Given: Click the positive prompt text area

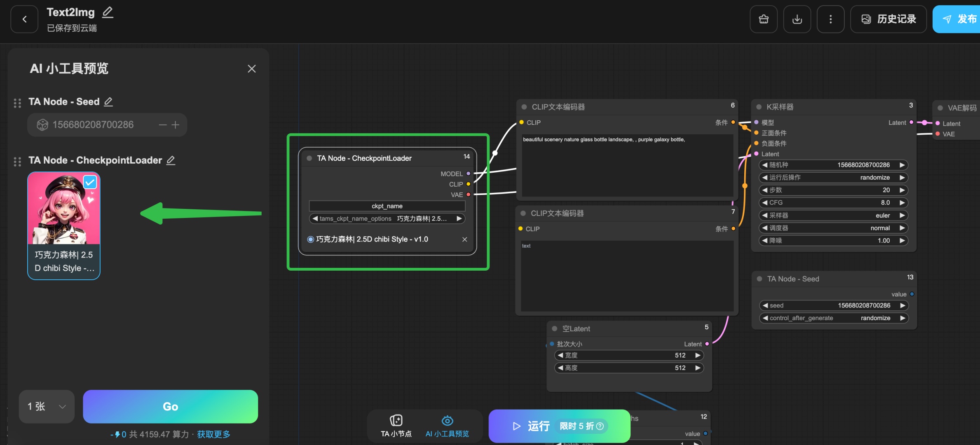Looking at the screenshot, I should coord(626,165).
